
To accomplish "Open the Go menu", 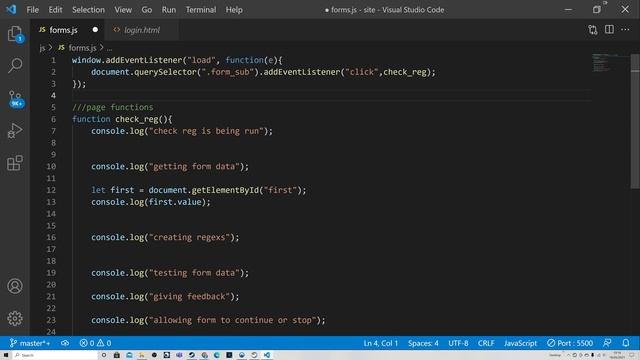I will [147, 10].
